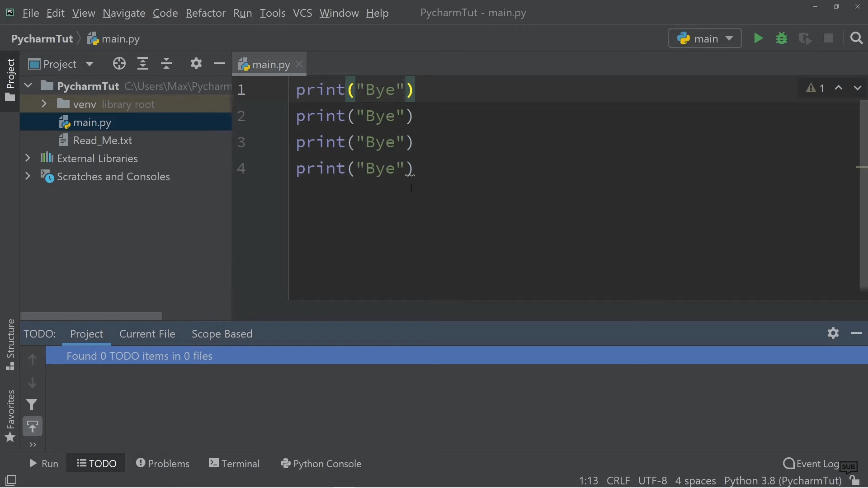Toggle read-only lock icon in status bar
Viewport: 868px width, 488px height.
854,480
